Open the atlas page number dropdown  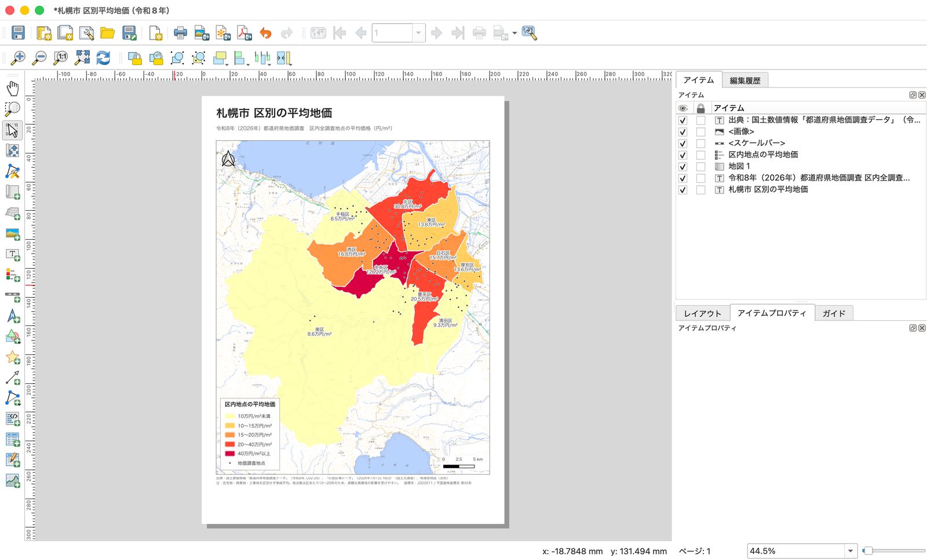coord(418,33)
